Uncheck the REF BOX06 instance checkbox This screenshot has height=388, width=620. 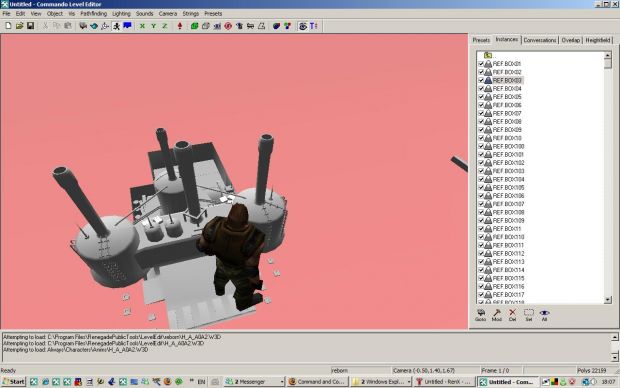click(x=481, y=105)
